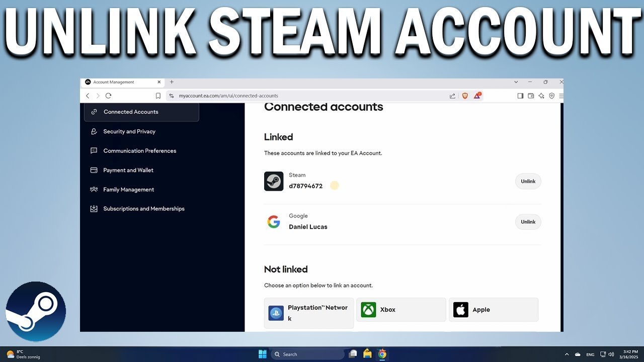Screen dimensions: 644x362
Task: Open Subscriptions and Memberships section
Action: 144,209
